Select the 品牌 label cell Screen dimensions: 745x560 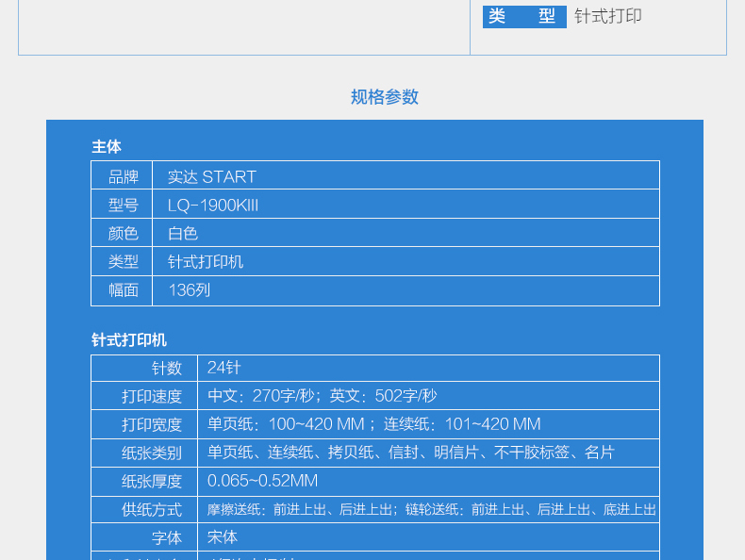pyautogui.click(x=123, y=176)
